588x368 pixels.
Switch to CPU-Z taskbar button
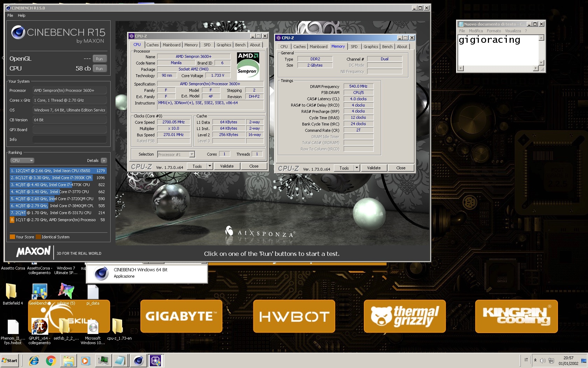point(155,361)
